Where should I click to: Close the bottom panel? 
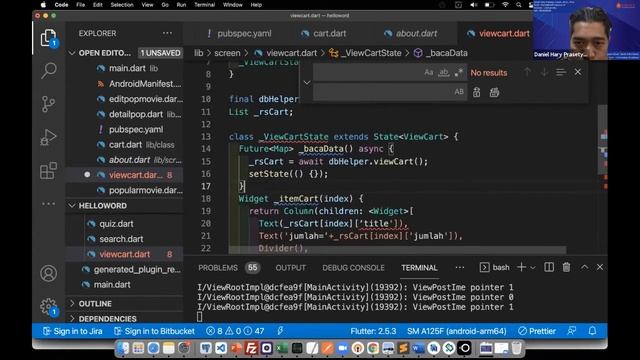pyautogui.click(x=600, y=267)
